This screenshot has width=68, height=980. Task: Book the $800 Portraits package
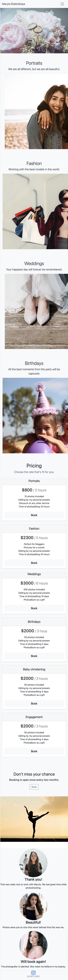pyautogui.click(x=34, y=515)
